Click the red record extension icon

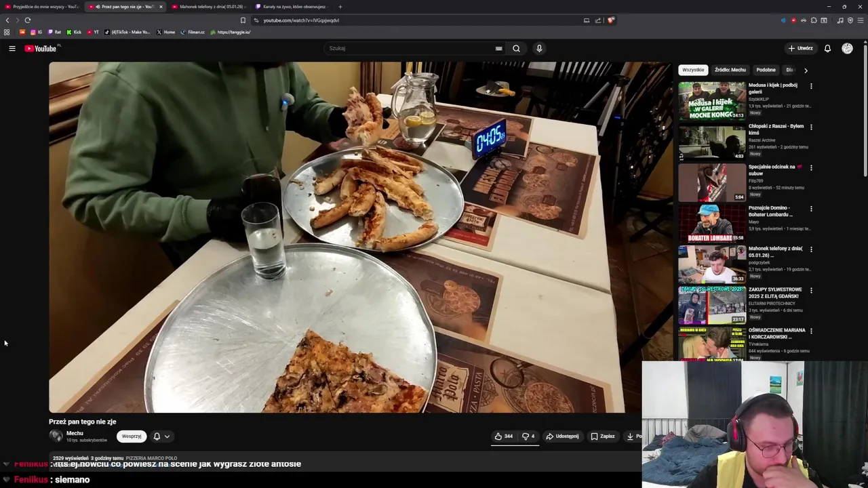[x=793, y=20]
